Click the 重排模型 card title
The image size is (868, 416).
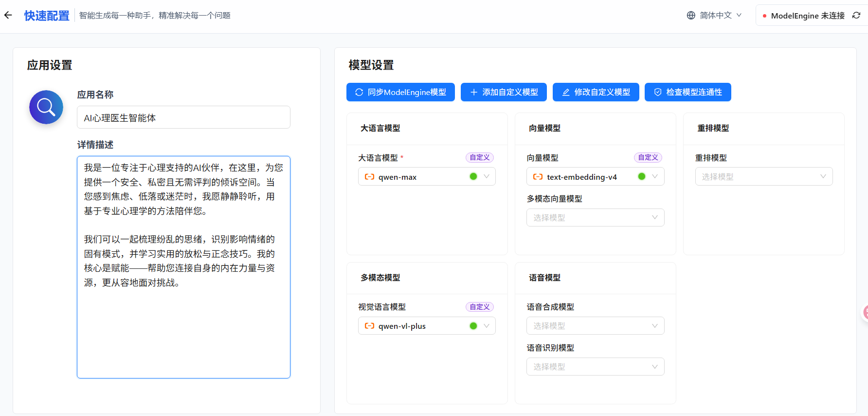(713, 128)
